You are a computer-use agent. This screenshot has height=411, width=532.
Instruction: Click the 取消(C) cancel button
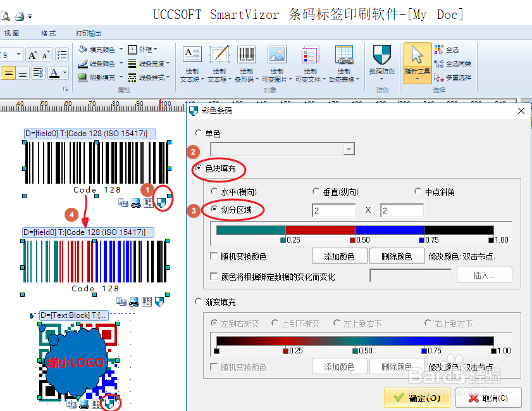tap(488, 398)
